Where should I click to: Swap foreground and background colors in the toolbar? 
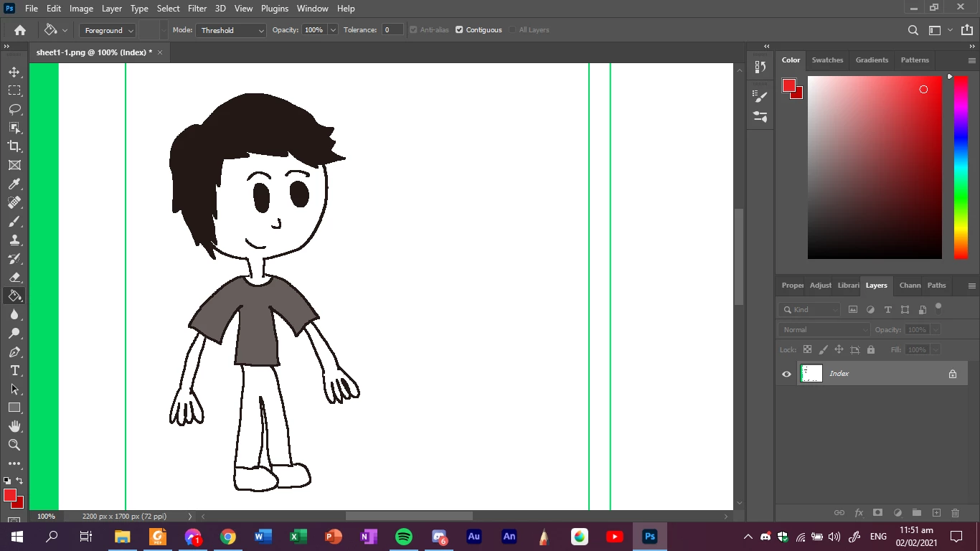pyautogui.click(x=20, y=481)
